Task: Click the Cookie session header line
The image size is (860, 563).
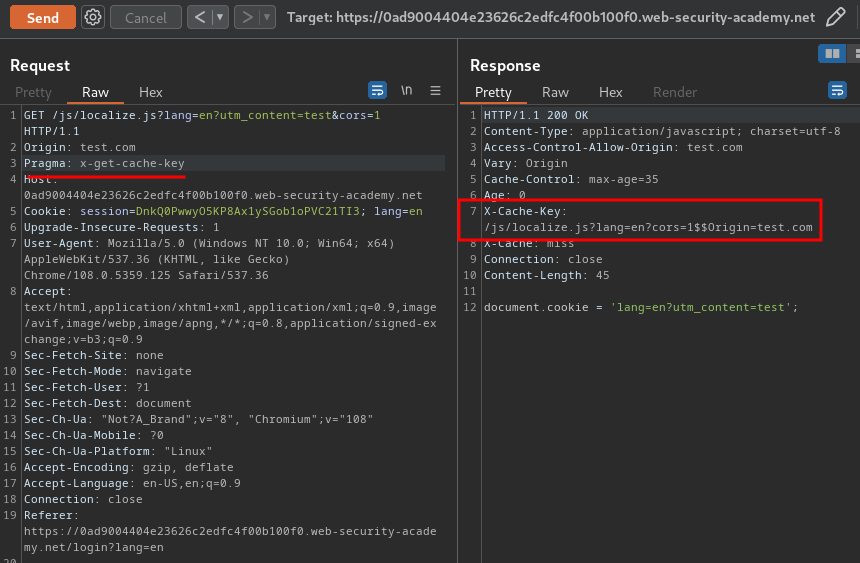Action: click(x=223, y=211)
